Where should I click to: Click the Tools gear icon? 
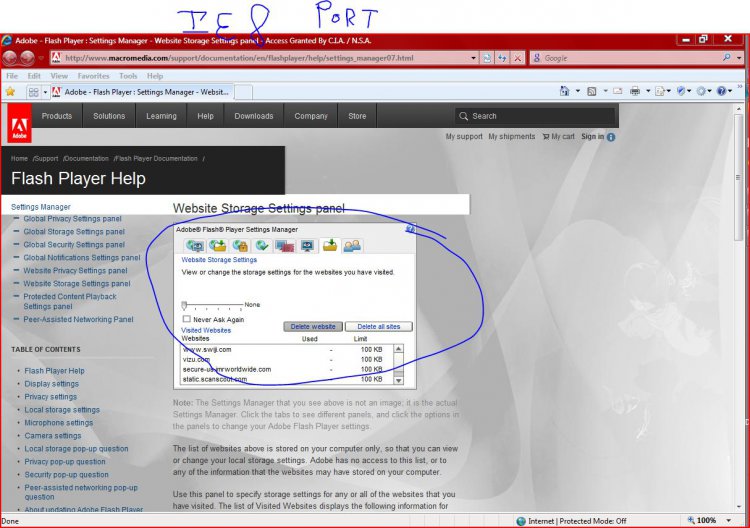coord(701,91)
